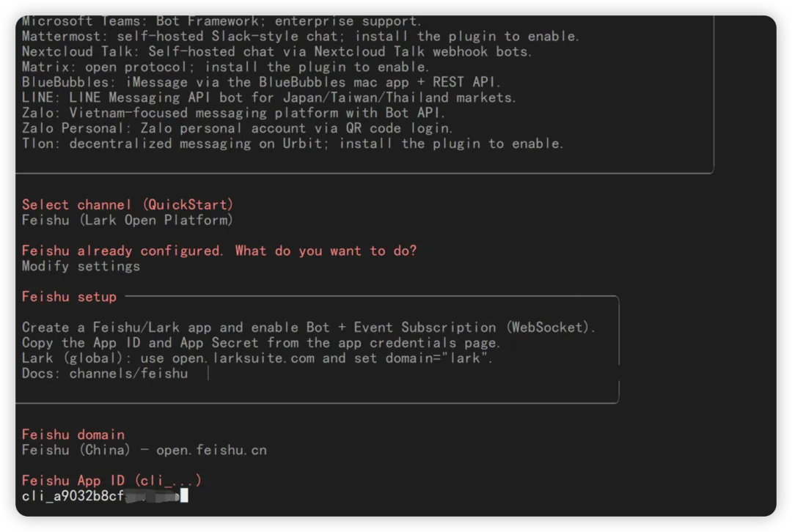Click the Nextcloud Talk self-hosted chat line

(x=276, y=51)
